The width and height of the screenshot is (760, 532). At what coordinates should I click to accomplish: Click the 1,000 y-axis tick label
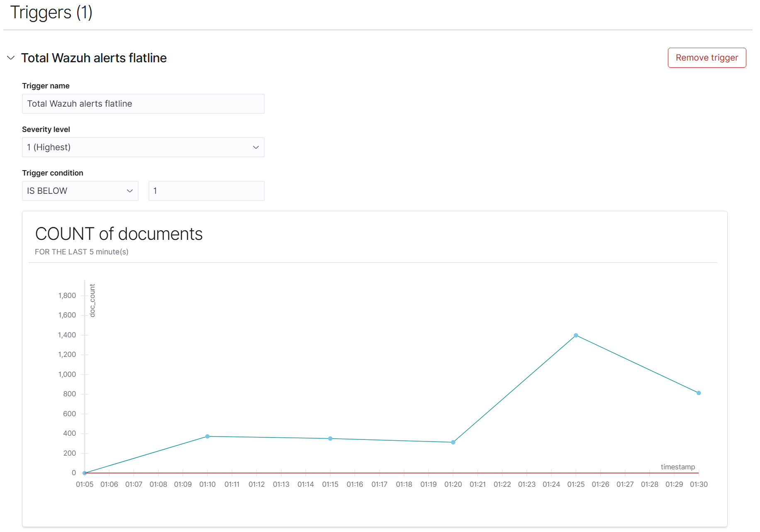pos(67,374)
